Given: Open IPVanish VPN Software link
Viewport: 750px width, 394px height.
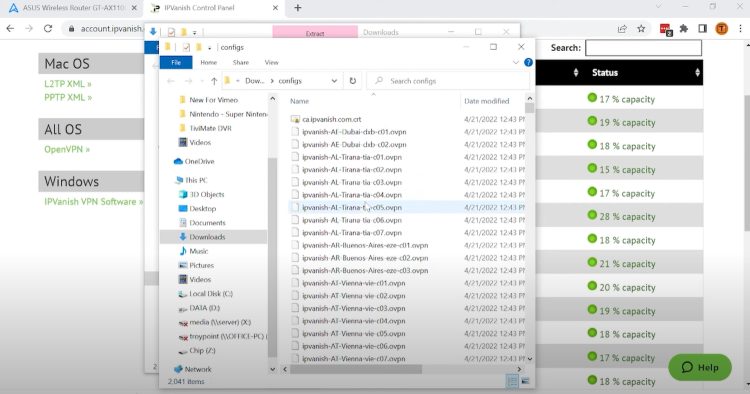Looking at the screenshot, I should (93, 201).
